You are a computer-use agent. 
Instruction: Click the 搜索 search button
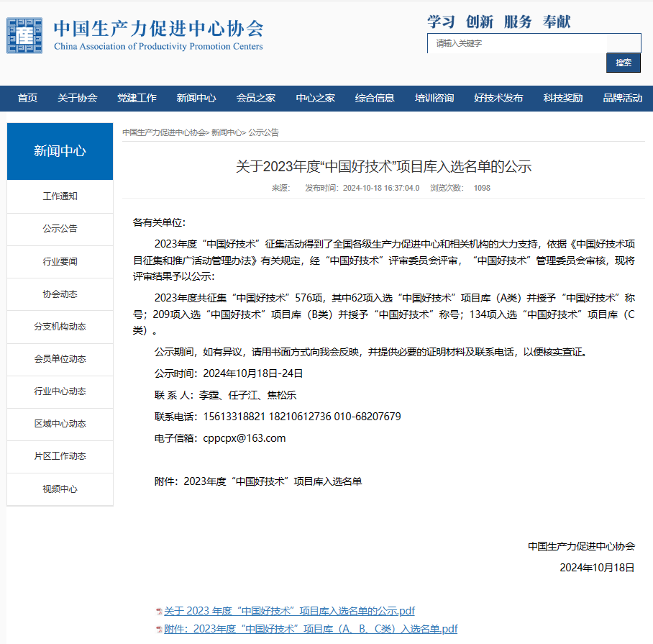coord(623,63)
